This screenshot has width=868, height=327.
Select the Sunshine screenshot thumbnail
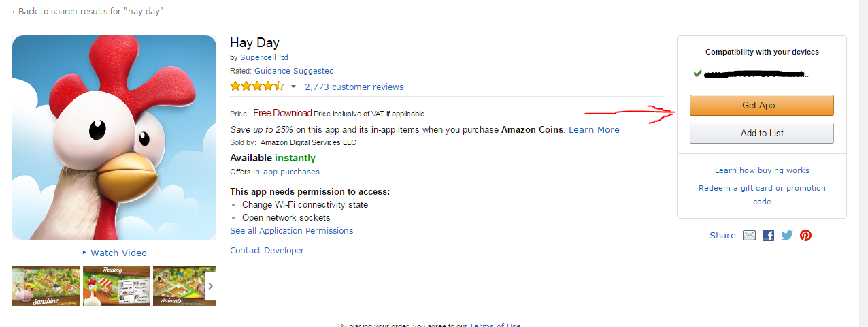pyautogui.click(x=46, y=286)
